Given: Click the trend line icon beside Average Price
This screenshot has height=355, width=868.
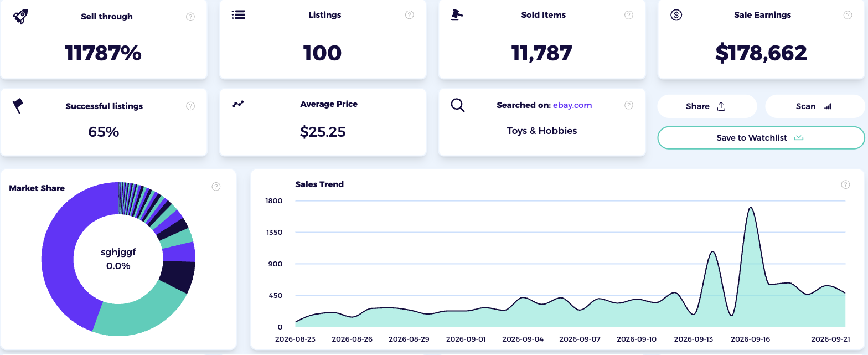Looking at the screenshot, I should [238, 104].
